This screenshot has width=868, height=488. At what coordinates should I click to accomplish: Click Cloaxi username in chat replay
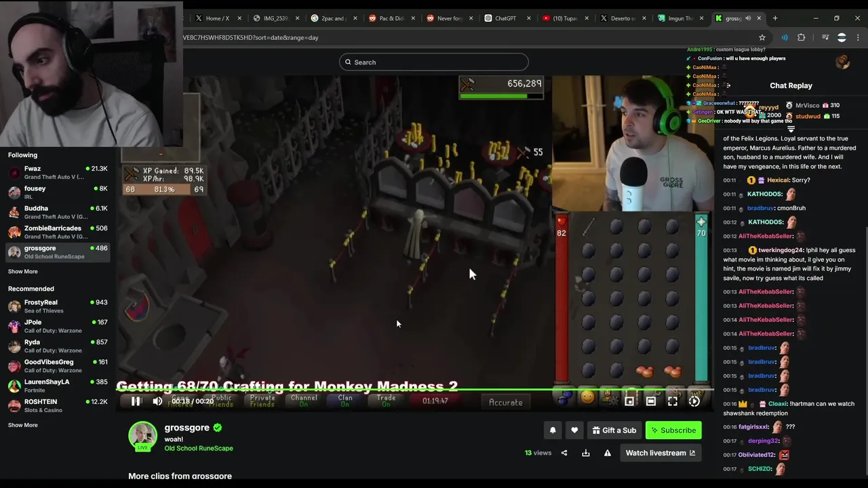click(x=778, y=404)
